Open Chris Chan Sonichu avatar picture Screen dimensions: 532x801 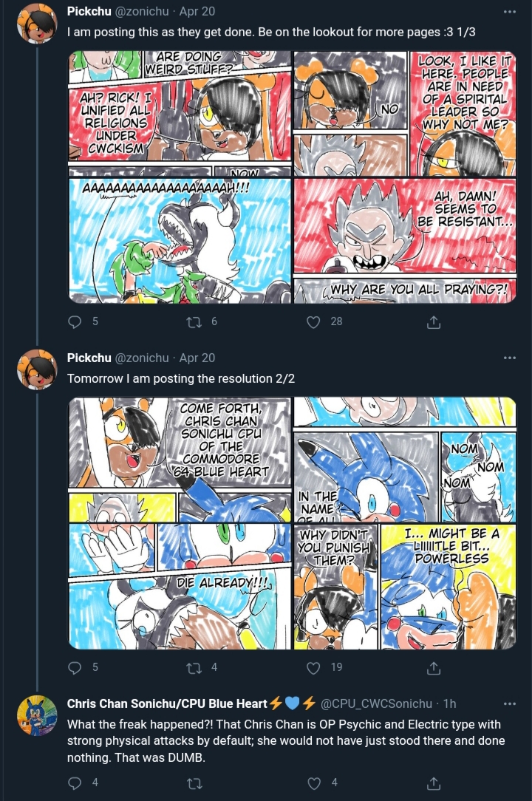click(x=37, y=715)
